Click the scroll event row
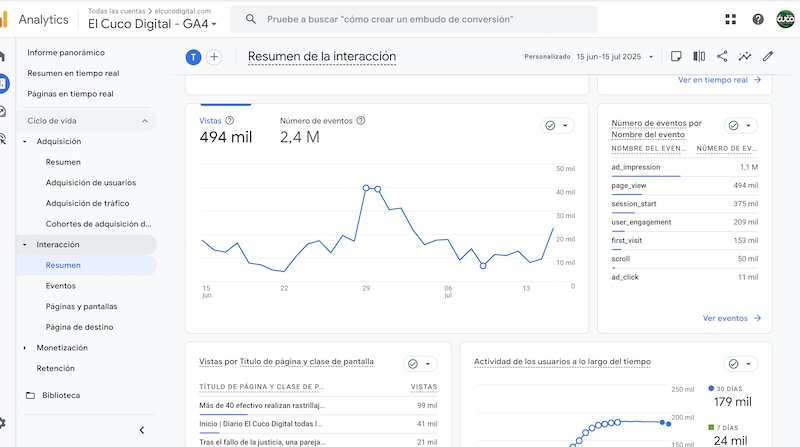Screen dimensions: 800x447 pyautogui.click(x=684, y=259)
